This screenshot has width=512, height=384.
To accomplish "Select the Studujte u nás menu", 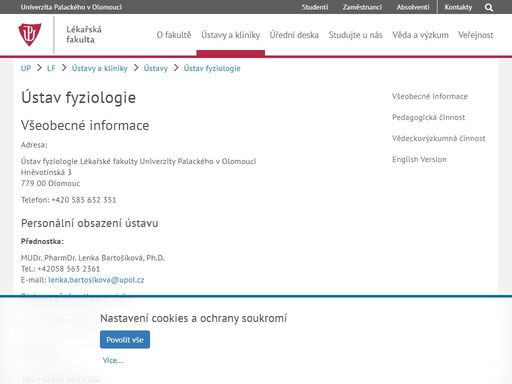I will click(355, 35).
